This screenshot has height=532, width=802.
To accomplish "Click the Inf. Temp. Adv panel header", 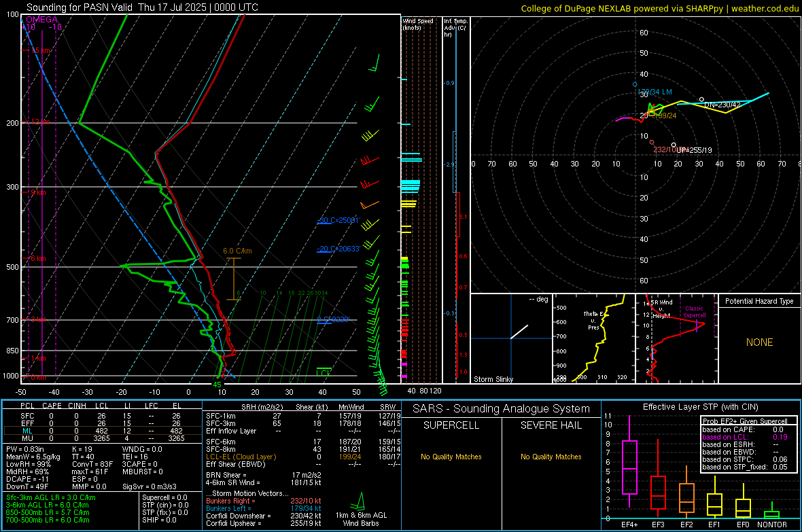I will [455, 28].
